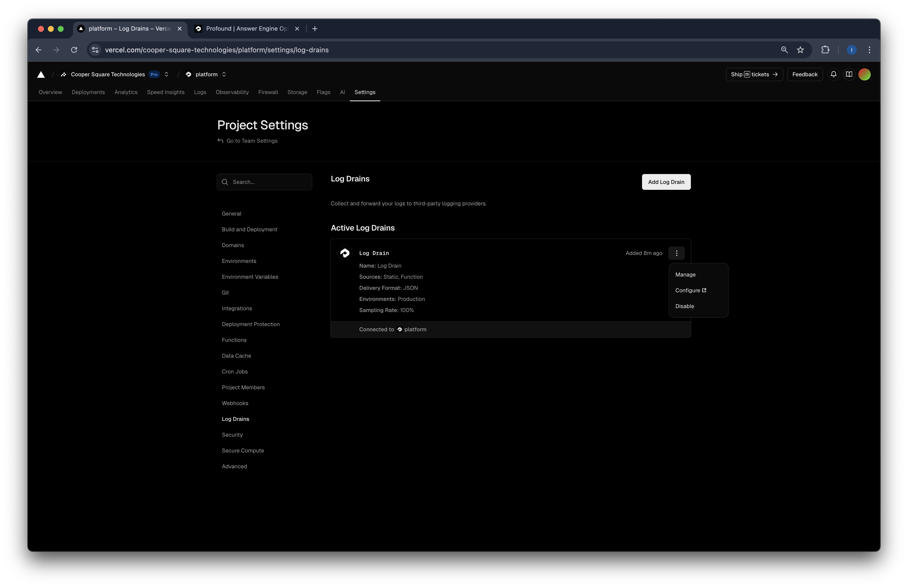Open the notifications bell

coord(833,74)
